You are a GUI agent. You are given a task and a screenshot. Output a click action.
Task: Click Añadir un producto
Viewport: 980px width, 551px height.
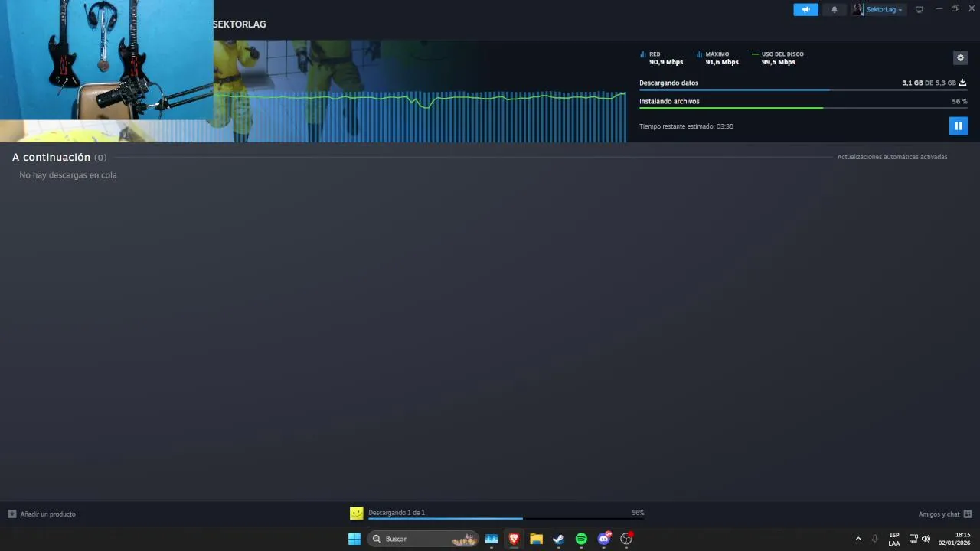(47, 514)
